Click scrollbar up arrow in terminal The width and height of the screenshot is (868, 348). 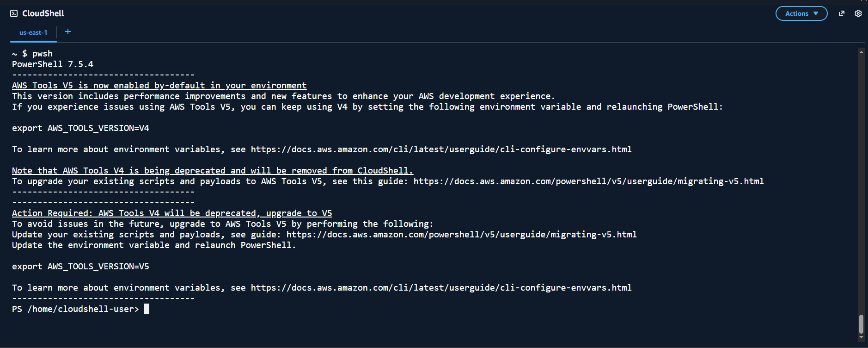(861, 52)
